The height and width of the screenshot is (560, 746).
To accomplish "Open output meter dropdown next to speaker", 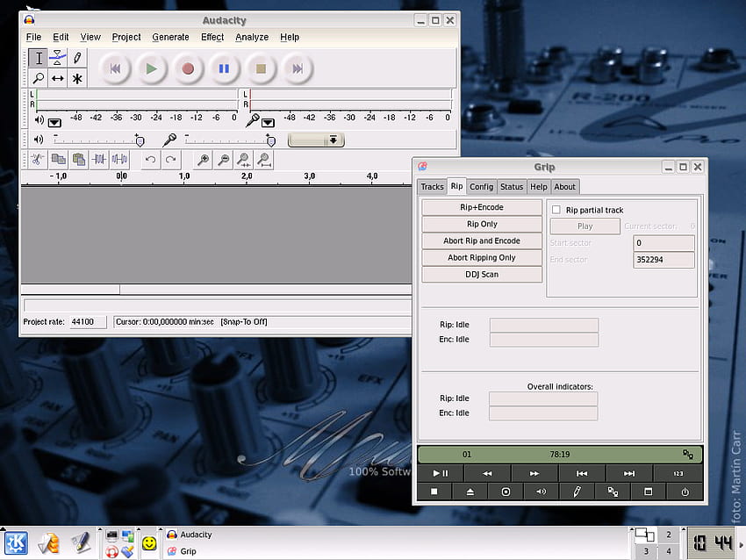I will pos(54,123).
